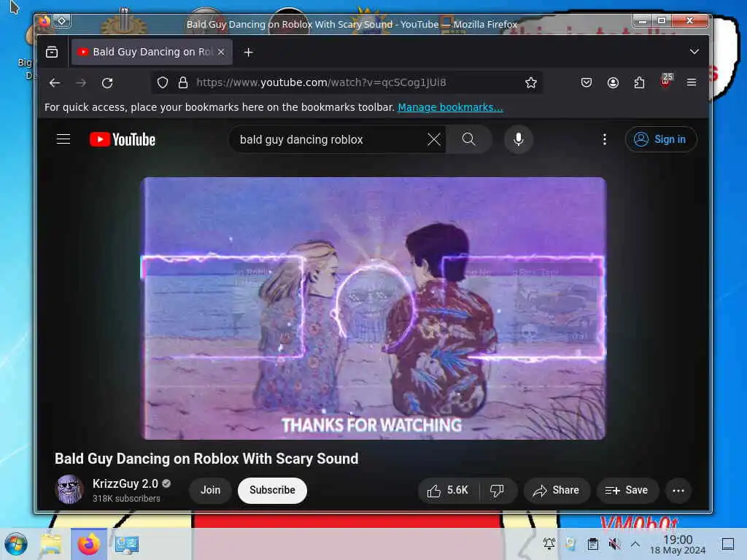This screenshot has height=560, width=747.
Task: Open a new tab with plus button
Action: click(x=248, y=52)
